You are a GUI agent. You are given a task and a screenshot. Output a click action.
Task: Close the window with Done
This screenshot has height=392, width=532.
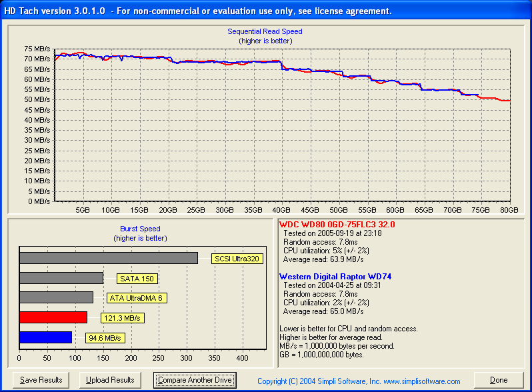[499, 380]
